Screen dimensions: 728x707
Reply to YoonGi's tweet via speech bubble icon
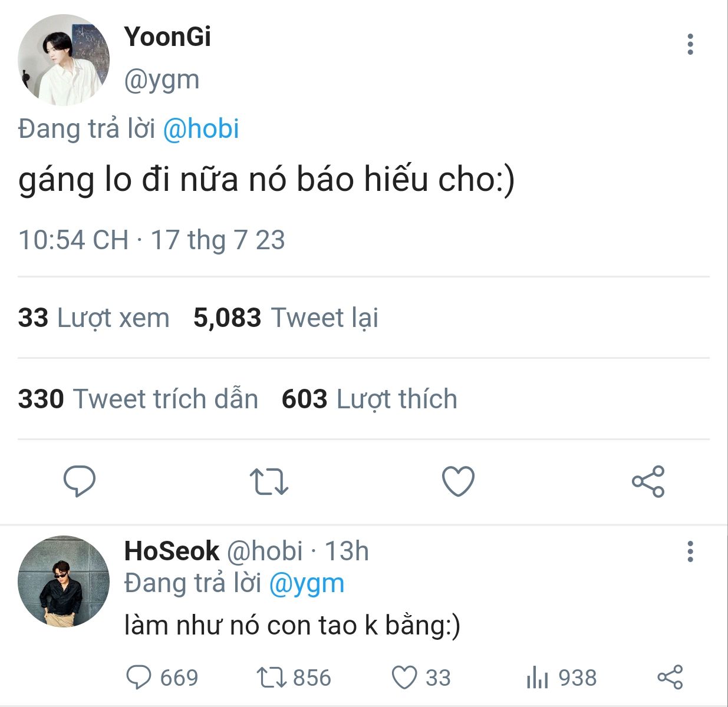click(80, 481)
